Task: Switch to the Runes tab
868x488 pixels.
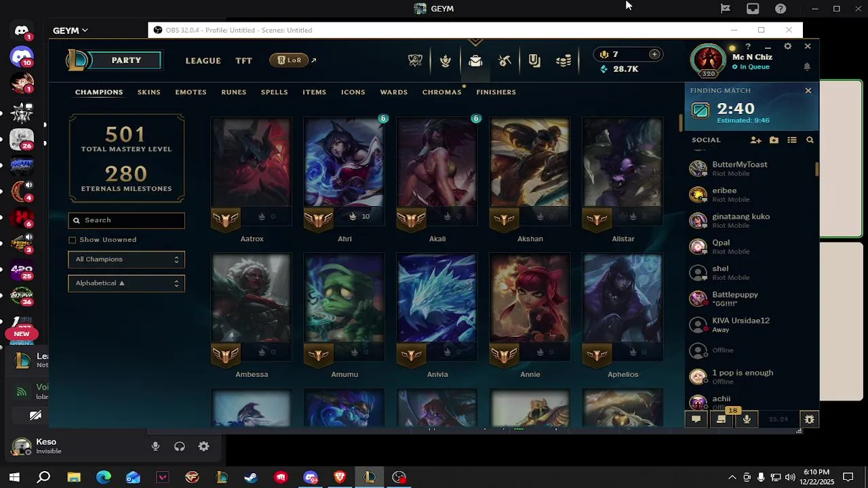Action: point(234,92)
